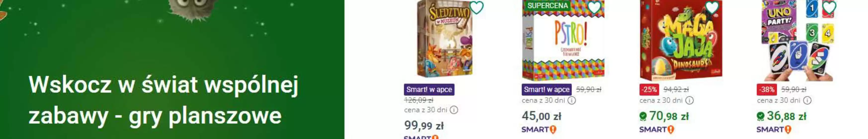
Task: Save UNO Party to favorites via heart
Action: click(x=829, y=7)
